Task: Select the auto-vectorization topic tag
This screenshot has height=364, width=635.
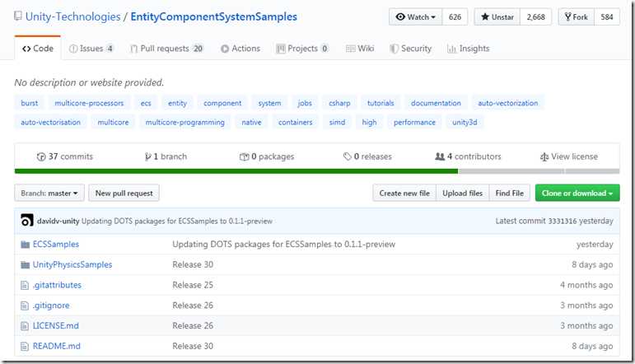Action: click(508, 103)
